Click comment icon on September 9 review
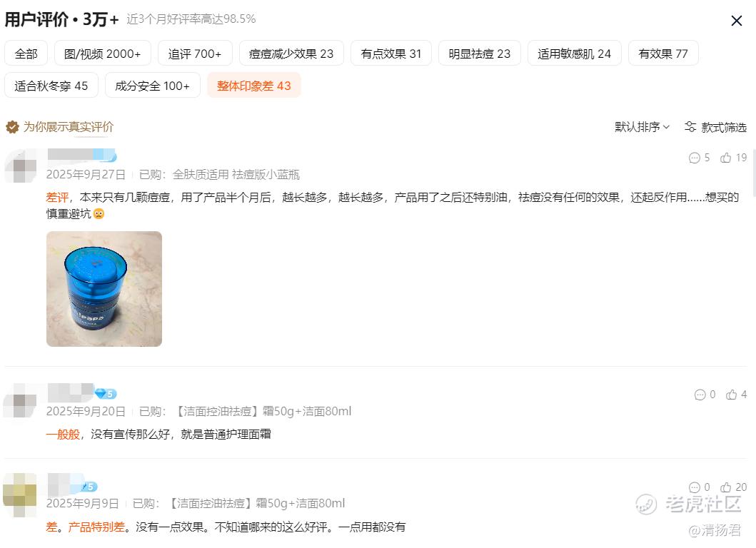The width and height of the screenshot is (756, 548). point(694,487)
